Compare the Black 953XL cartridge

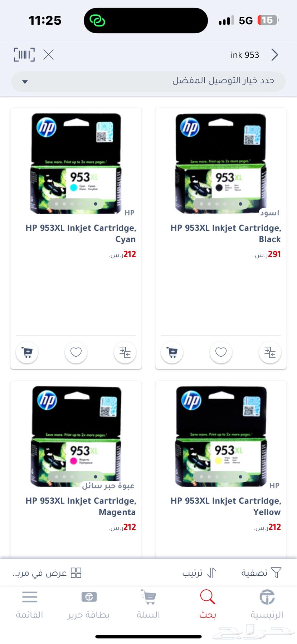pos(270,352)
